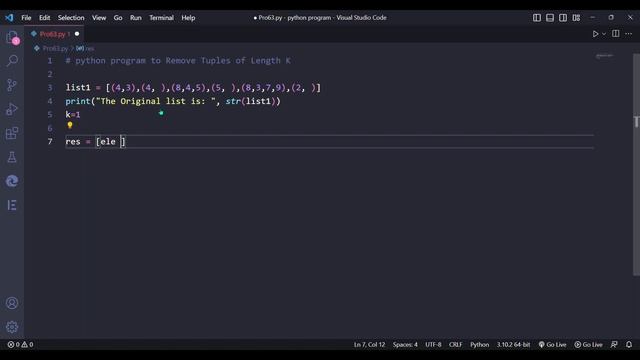Open the notifications bell icon

(x=629, y=344)
